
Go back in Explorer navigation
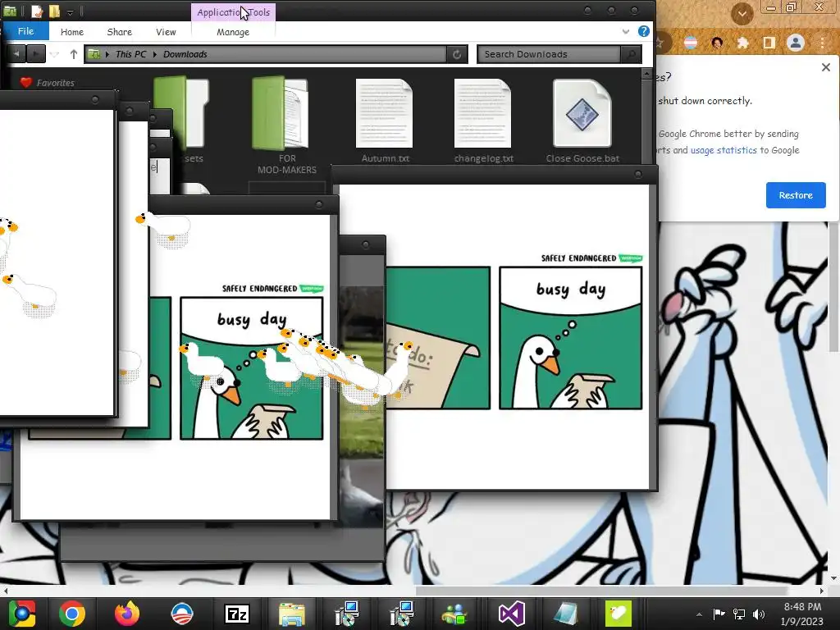click(x=16, y=53)
